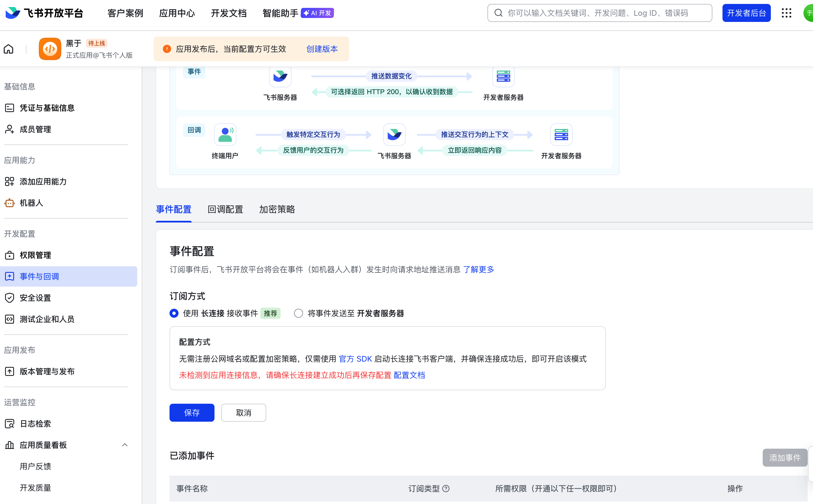Open 开发文档 in the top menu
The image size is (813, 504).
point(229,13)
